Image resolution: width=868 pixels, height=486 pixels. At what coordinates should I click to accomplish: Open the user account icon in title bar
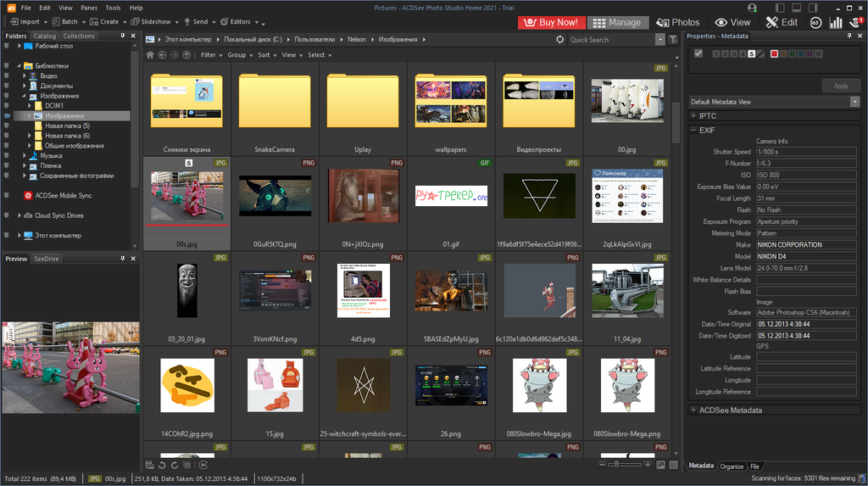[x=752, y=7]
